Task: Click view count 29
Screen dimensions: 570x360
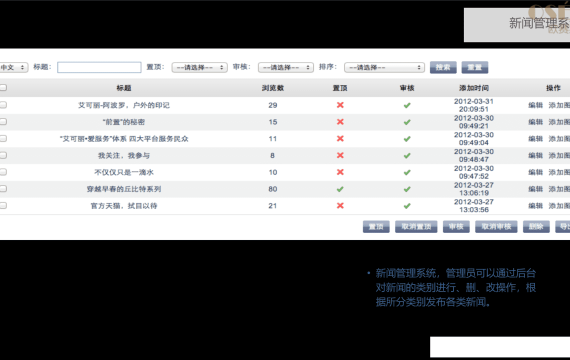Action: (x=273, y=105)
